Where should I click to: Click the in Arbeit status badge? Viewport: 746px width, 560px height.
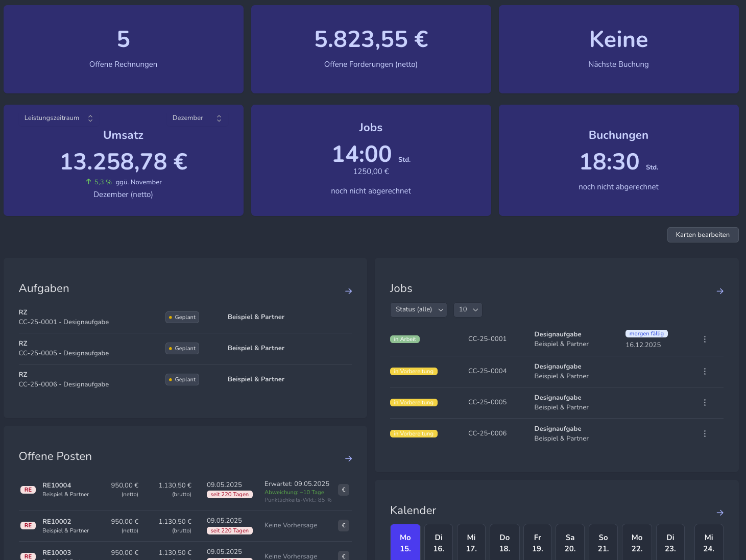404,339
